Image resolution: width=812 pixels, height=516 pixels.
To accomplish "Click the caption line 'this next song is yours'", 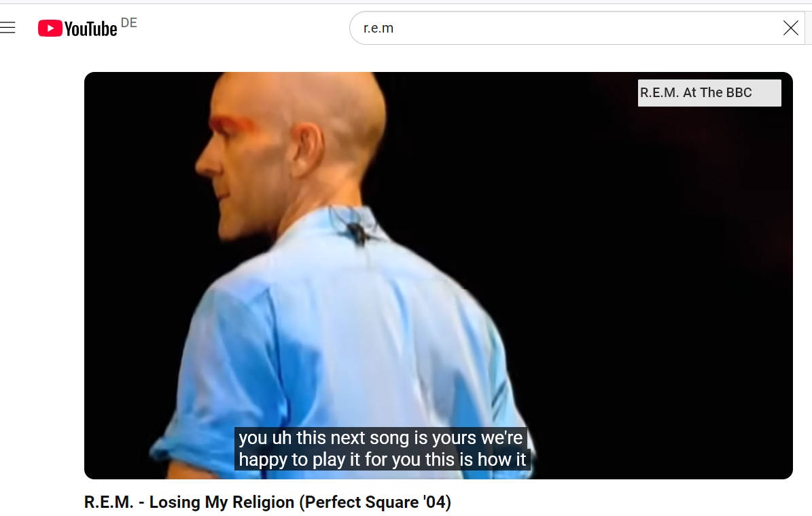I will pyautogui.click(x=381, y=438).
